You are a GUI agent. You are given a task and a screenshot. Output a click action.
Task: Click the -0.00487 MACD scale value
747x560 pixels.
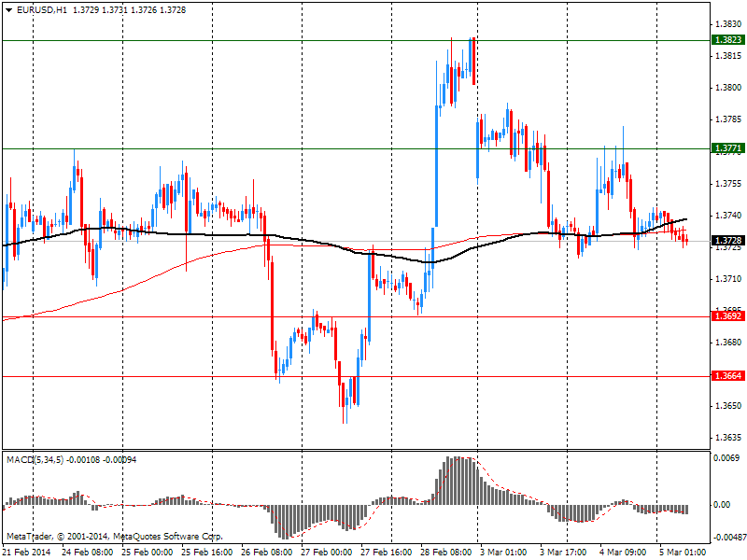(729, 538)
